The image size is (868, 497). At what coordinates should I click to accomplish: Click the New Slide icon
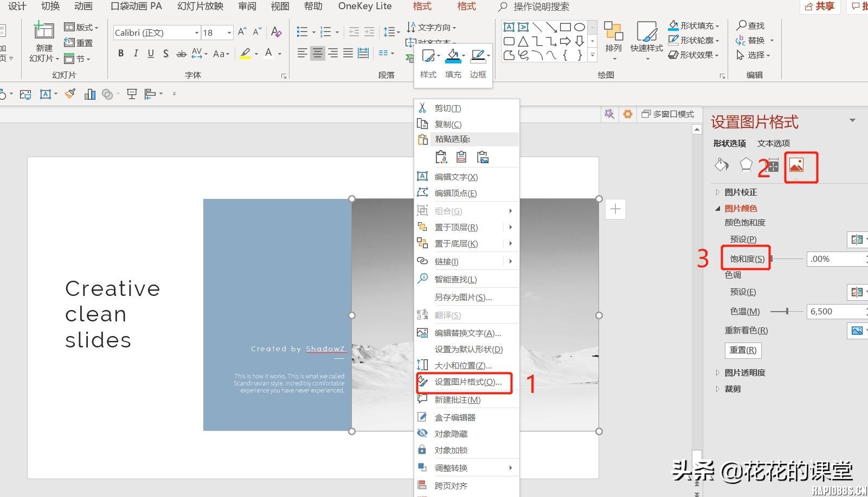tap(44, 30)
